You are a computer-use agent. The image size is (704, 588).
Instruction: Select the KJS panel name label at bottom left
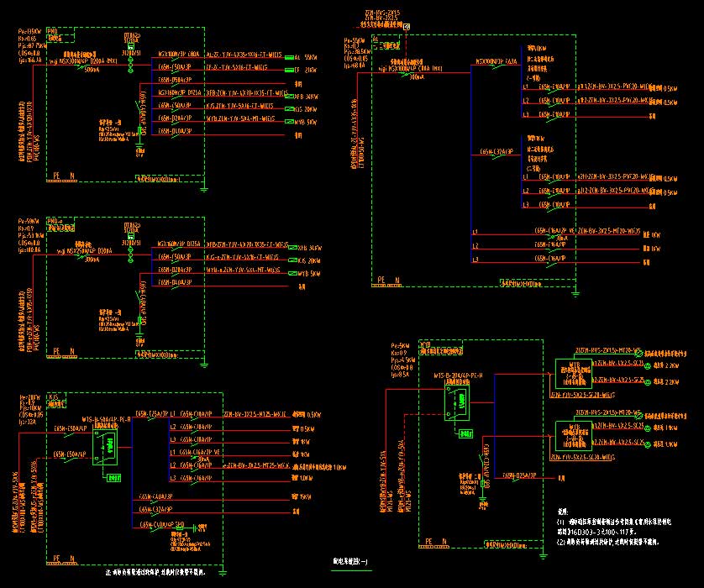[x=54, y=395]
